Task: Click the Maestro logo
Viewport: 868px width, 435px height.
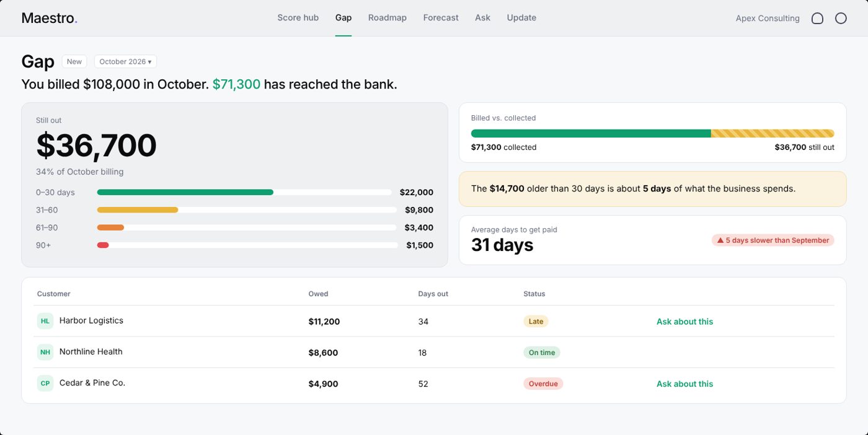Action: click(x=50, y=18)
